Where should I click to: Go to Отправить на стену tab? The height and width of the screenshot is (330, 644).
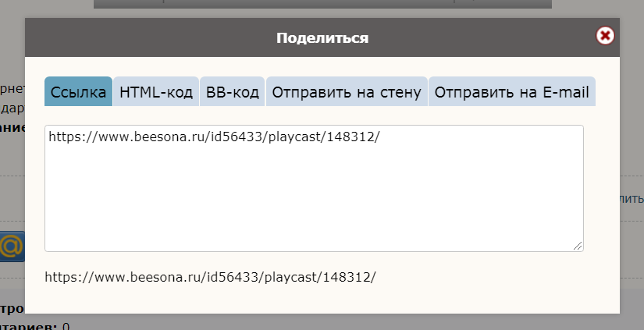pos(347,92)
